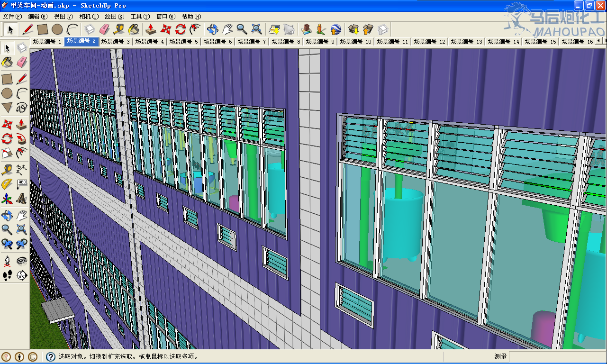Click the Previous view icon in the left toolbar
This screenshot has width=607, height=364.
[7, 244]
